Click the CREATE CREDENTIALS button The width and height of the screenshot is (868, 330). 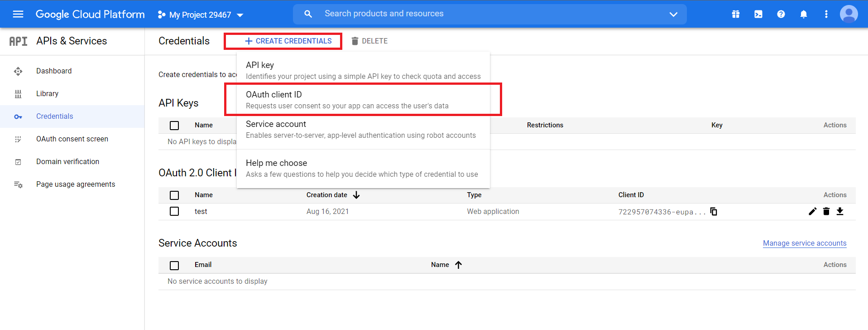pos(288,41)
